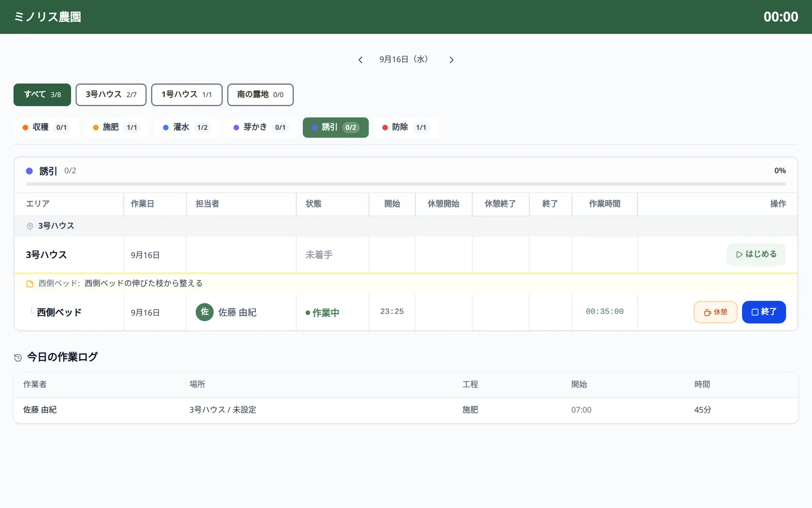The image size is (812, 508).
Task: Click the 作業中 status of 西側ベッド
Action: [322, 313]
